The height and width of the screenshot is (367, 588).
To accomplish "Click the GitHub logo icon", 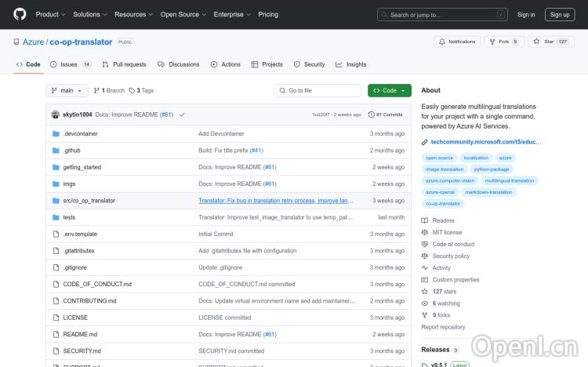I will (20, 14).
